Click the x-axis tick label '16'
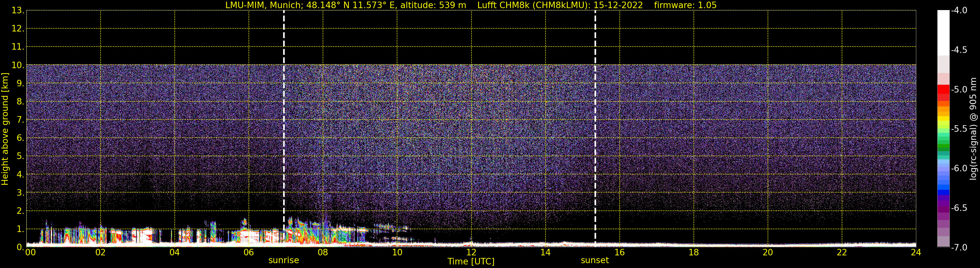This screenshot has width=980, height=268. point(620,252)
